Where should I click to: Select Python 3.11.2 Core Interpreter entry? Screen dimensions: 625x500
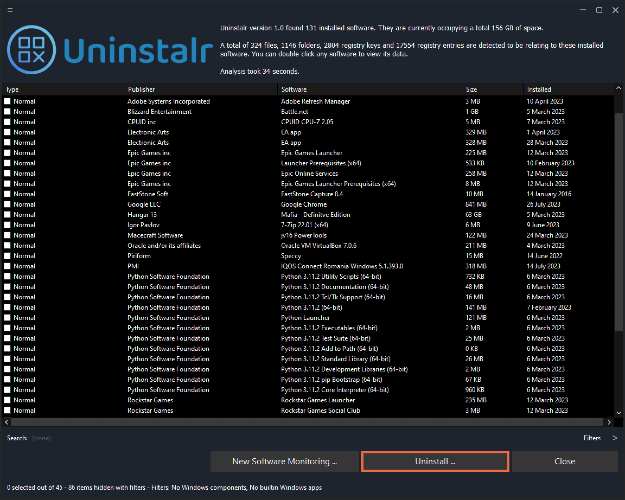(335, 390)
